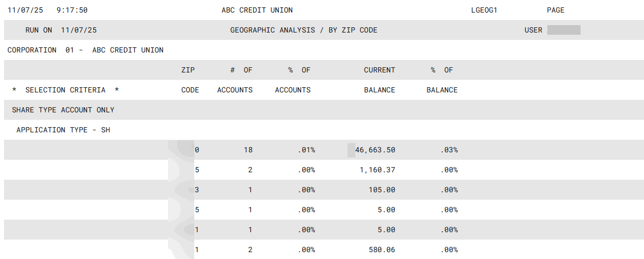Click the 1,160.37 balance value

(377, 170)
